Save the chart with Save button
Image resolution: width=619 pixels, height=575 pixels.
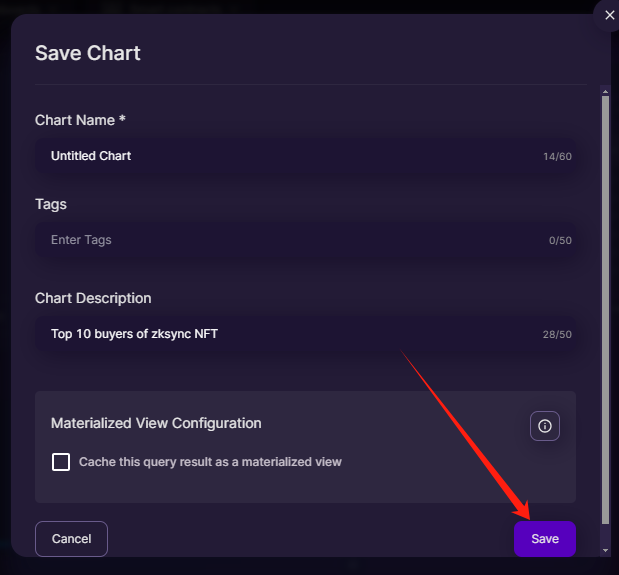(545, 539)
